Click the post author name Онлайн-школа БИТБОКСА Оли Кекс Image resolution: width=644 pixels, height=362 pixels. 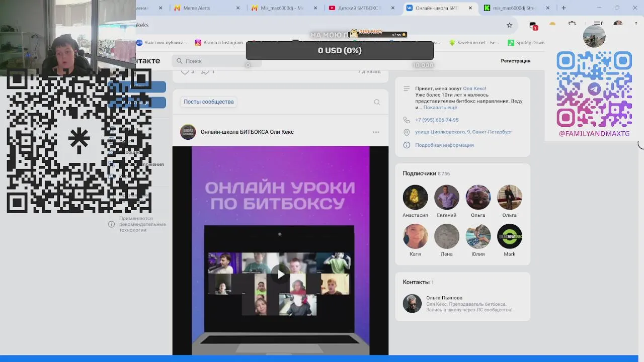[x=247, y=132]
